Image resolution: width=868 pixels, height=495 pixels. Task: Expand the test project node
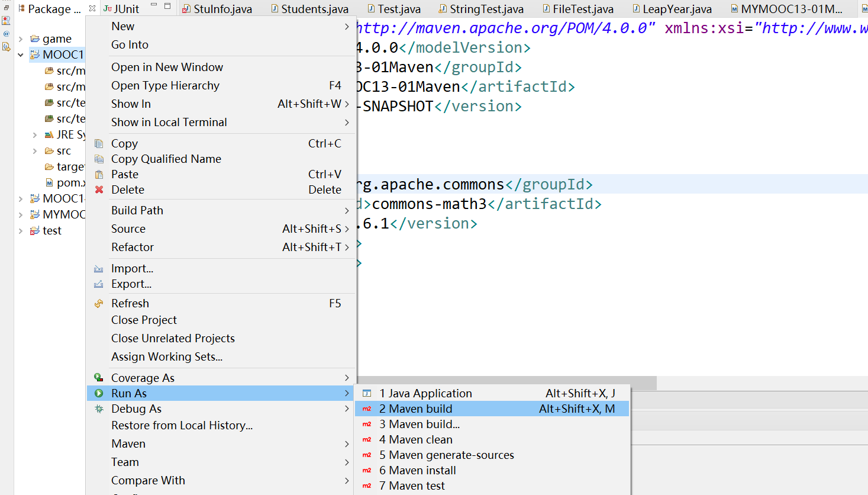coord(21,231)
